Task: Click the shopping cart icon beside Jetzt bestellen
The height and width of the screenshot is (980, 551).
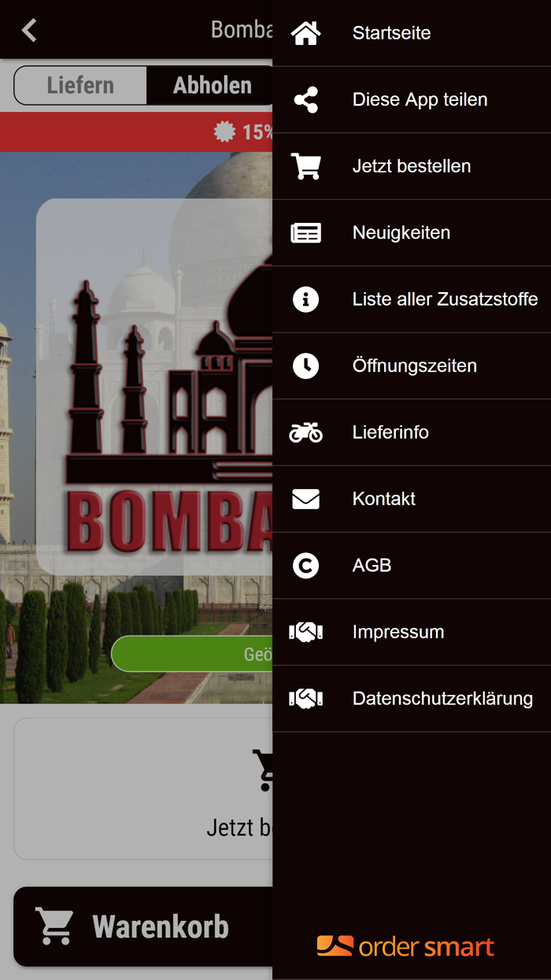Action: pos(305,166)
